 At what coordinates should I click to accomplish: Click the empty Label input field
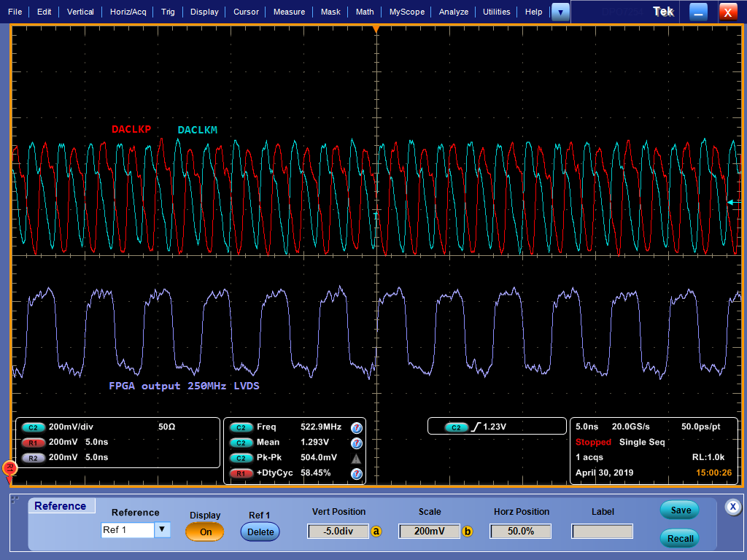click(x=602, y=531)
